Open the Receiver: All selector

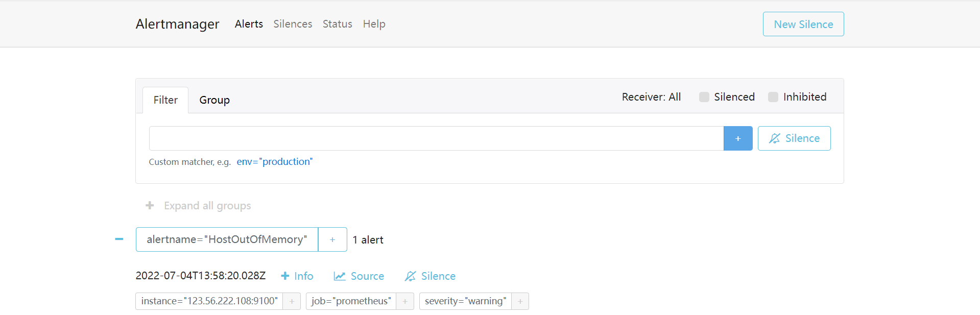tap(651, 96)
